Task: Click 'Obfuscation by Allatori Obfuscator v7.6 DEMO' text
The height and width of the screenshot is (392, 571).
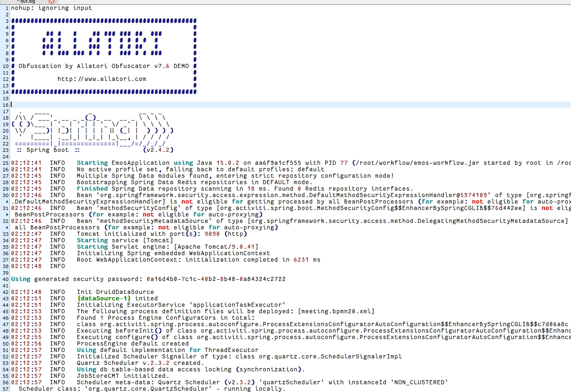Action: click(x=104, y=66)
